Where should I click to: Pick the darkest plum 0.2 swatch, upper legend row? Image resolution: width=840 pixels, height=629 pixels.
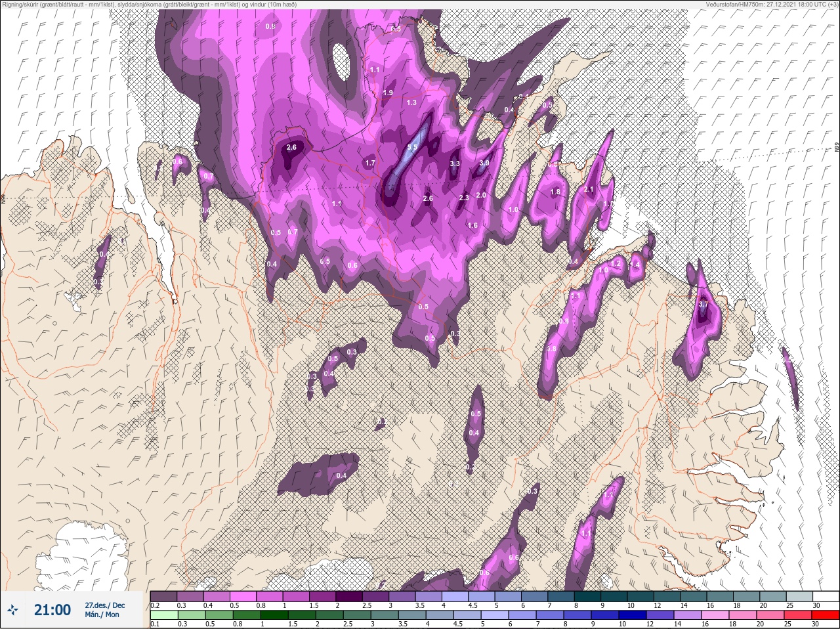164,596
